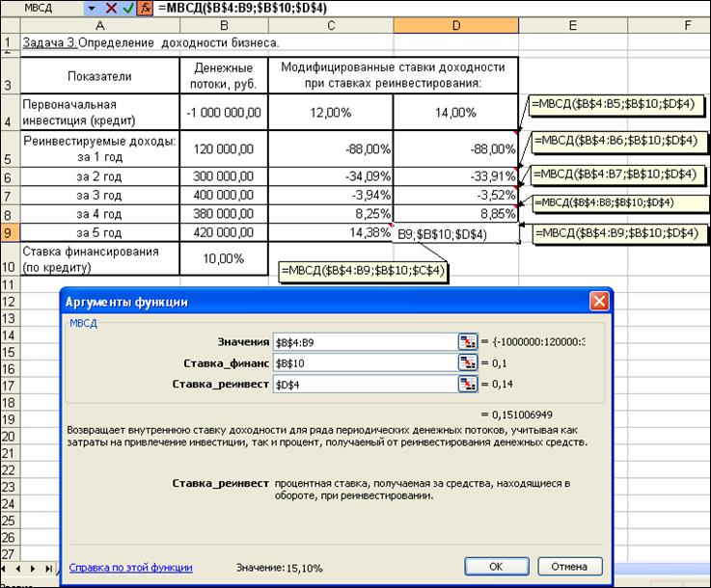This screenshot has height=588, width=711.
Task: Click the fx Insert Function icon
Action: click(145, 8)
